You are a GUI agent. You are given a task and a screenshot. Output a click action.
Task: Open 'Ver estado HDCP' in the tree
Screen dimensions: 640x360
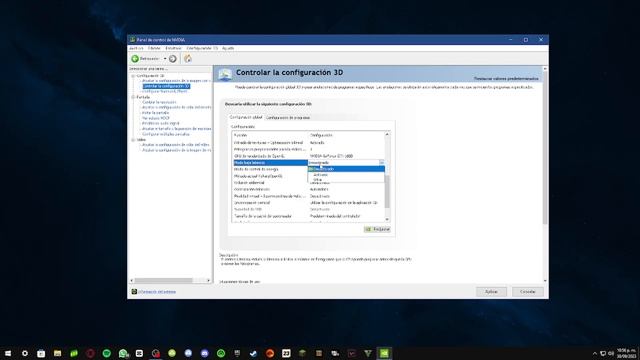click(x=156, y=118)
